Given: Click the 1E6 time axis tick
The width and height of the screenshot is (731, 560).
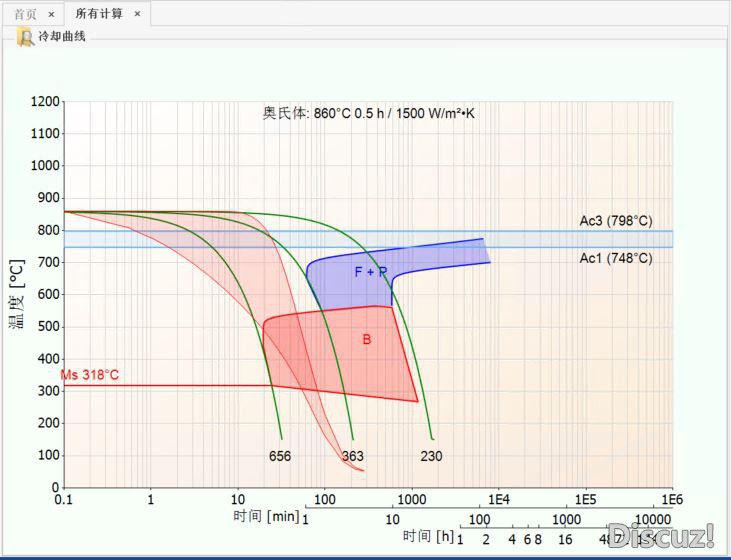Looking at the screenshot, I should point(672,500).
